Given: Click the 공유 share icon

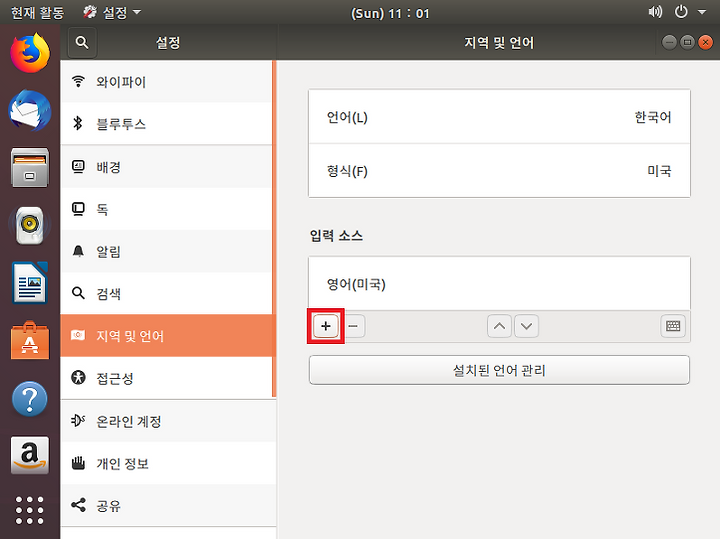Looking at the screenshot, I should tap(79, 505).
